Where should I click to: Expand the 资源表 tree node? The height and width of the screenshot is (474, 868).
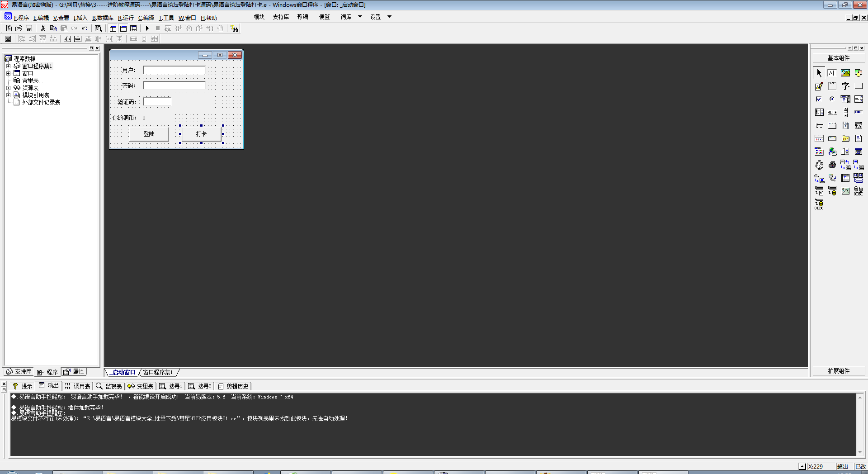(8, 88)
